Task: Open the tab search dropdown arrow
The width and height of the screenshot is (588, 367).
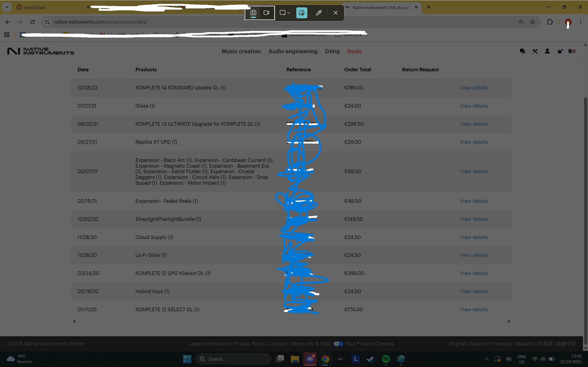Action: tap(7, 7)
